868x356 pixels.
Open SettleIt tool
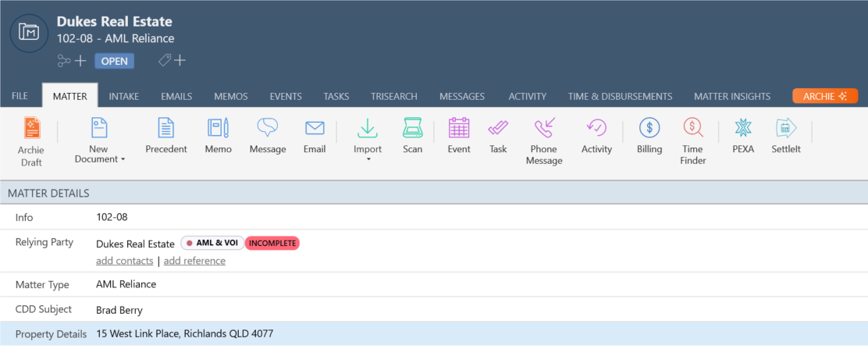[786, 136]
